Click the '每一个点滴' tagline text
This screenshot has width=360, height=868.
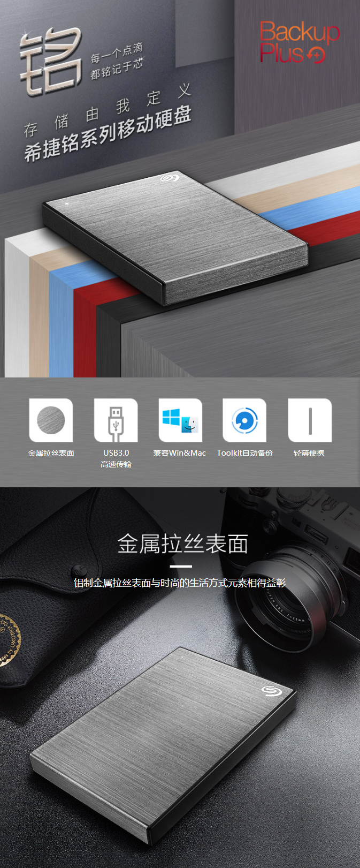pos(116,54)
